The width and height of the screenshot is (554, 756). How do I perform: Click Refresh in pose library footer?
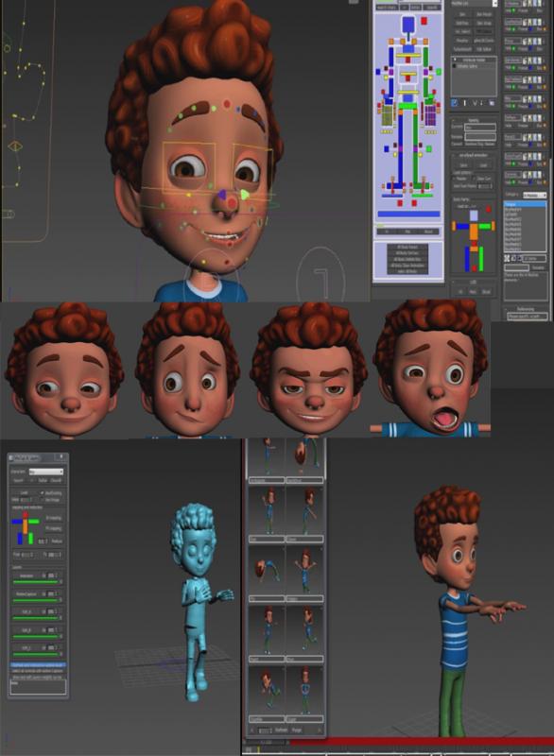(281, 730)
